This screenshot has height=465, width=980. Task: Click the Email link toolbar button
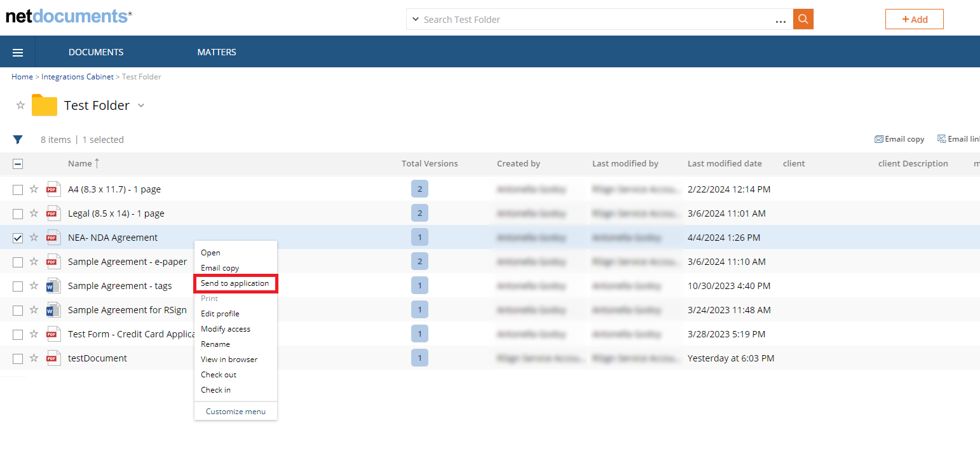[959, 139]
